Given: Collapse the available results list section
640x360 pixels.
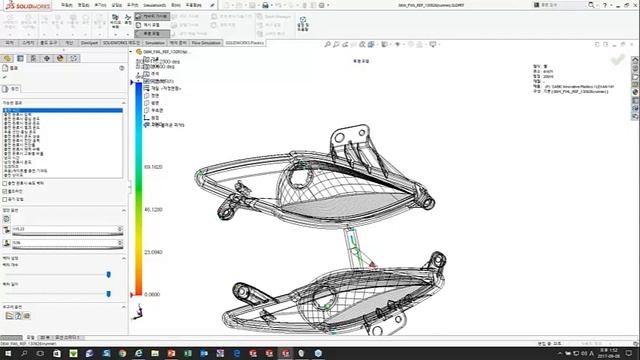Looking at the screenshot, I should pyautogui.click(x=124, y=103).
